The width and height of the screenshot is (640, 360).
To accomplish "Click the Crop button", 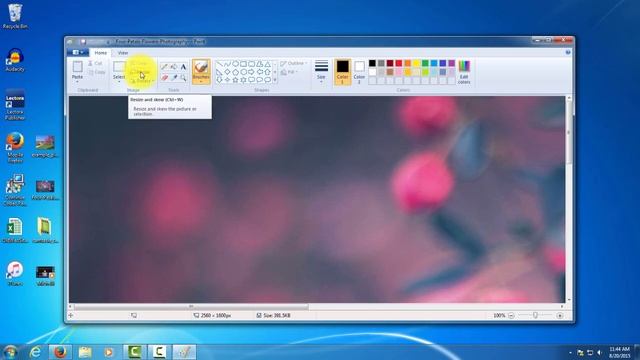I will point(139,64).
